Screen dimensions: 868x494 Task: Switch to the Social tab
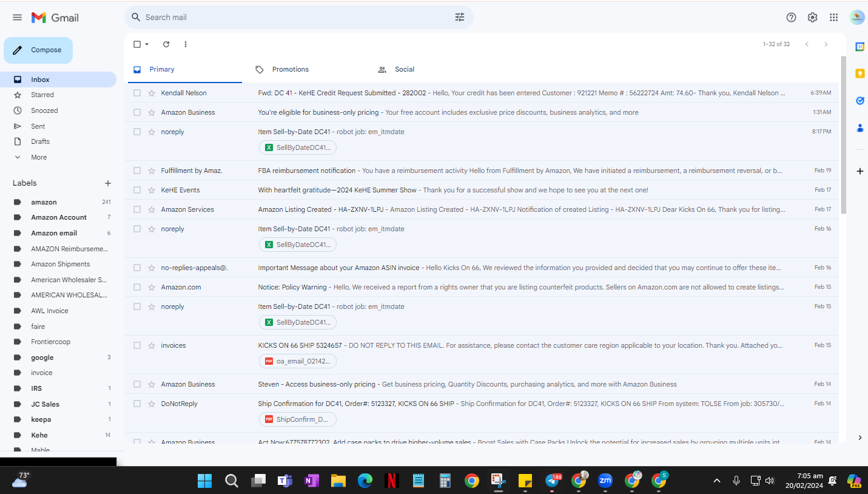pyautogui.click(x=429, y=69)
